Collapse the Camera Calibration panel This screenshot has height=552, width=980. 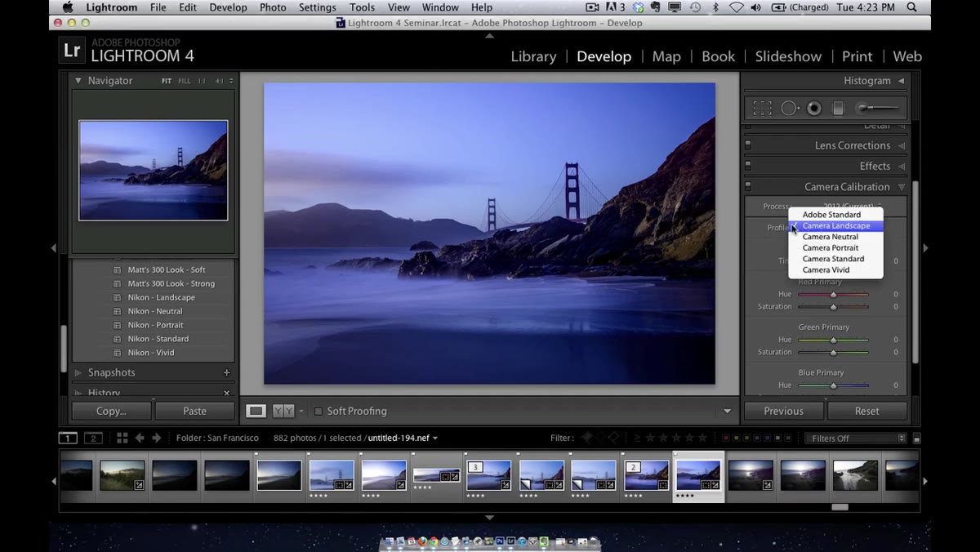pyautogui.click(x=902, y=187)
